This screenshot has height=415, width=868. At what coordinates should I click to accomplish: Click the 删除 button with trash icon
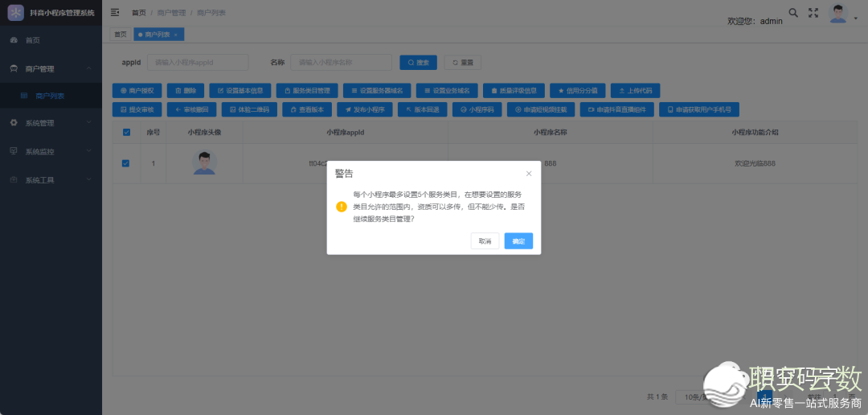pos(186,90)
